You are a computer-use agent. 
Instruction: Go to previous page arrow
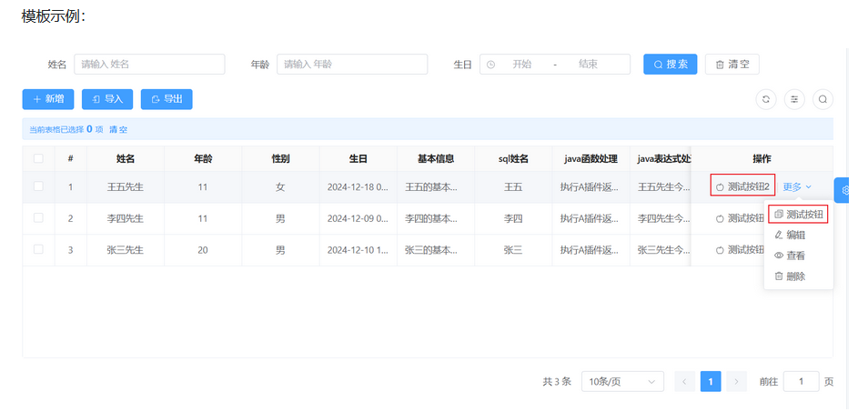(685, 382)
